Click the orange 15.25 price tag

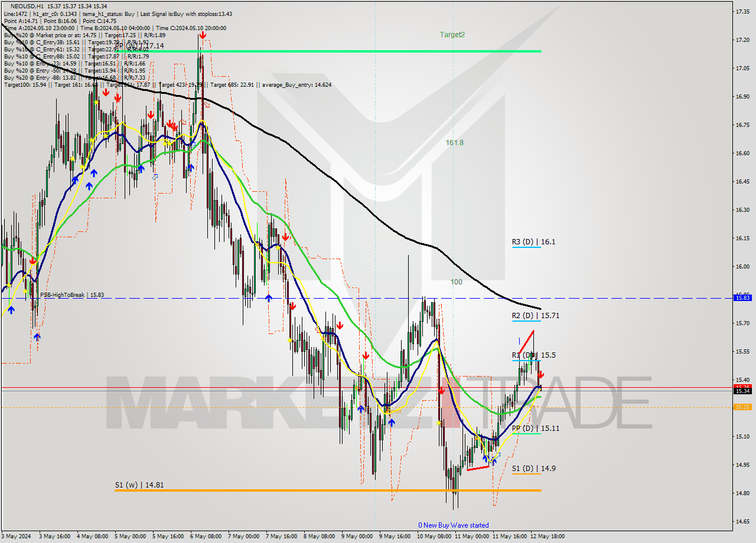click(x=742, y=407)
